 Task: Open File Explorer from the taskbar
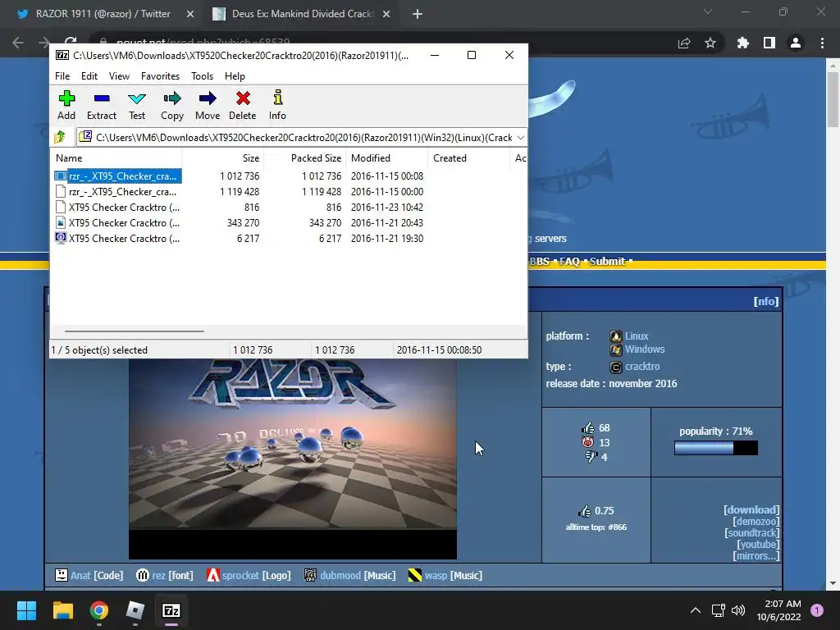pyautogui.click(x=62, y=610)
